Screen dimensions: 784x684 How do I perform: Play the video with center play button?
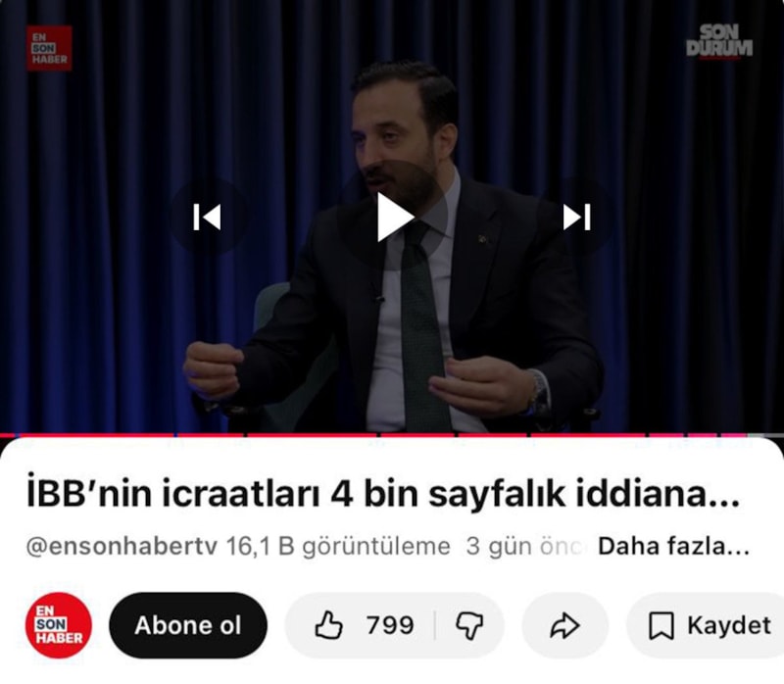pyautogui.click(x=393, y=217)
